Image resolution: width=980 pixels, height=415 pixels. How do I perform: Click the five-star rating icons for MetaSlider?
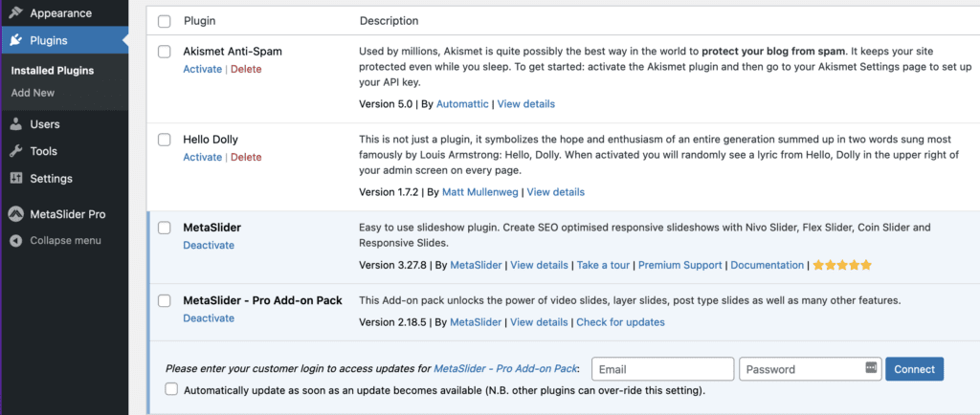[842, 265]
